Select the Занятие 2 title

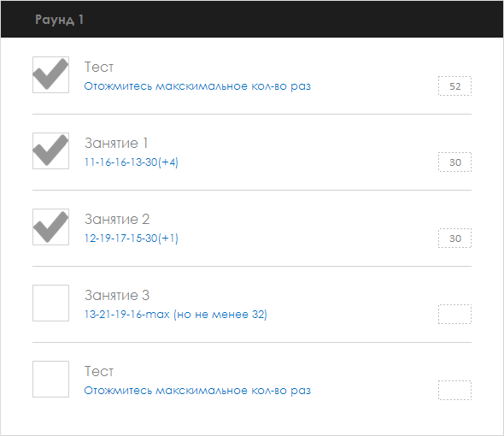117,219
